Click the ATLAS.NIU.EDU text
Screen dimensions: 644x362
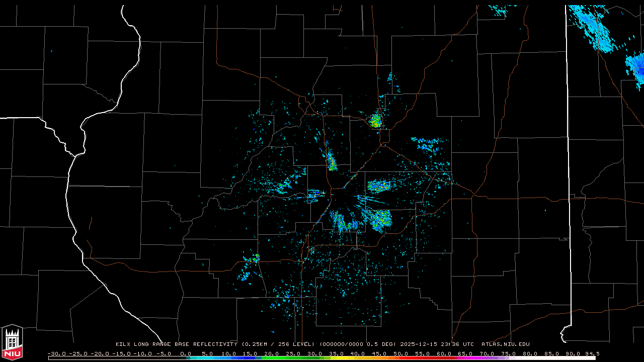click(506, 344)
